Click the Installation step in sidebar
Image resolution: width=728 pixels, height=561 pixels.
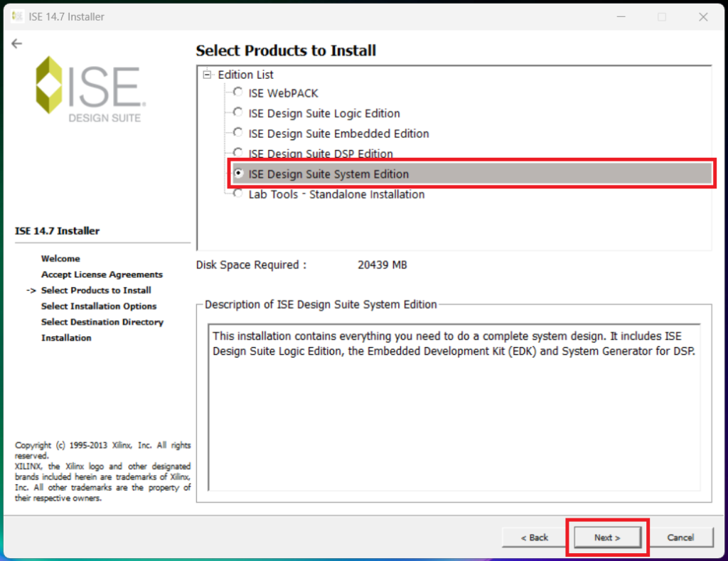coord(66,338)
